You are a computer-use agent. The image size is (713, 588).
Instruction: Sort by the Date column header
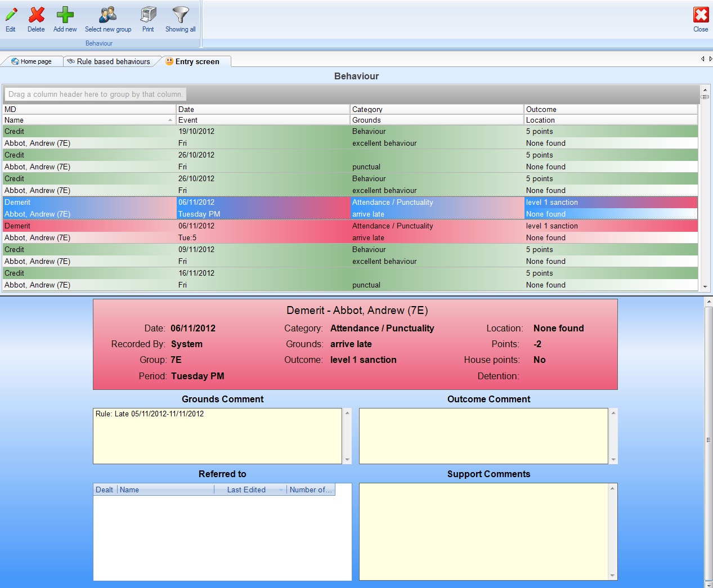coord(263,109)
